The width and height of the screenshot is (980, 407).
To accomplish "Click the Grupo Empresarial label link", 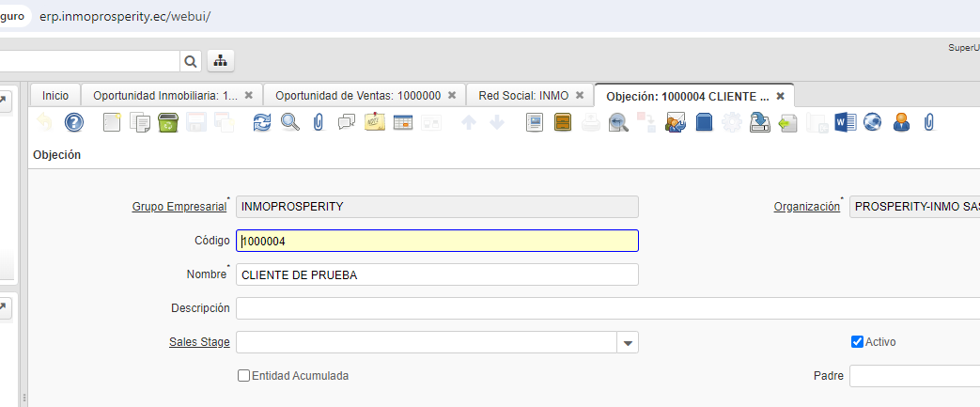I will 179,207.
